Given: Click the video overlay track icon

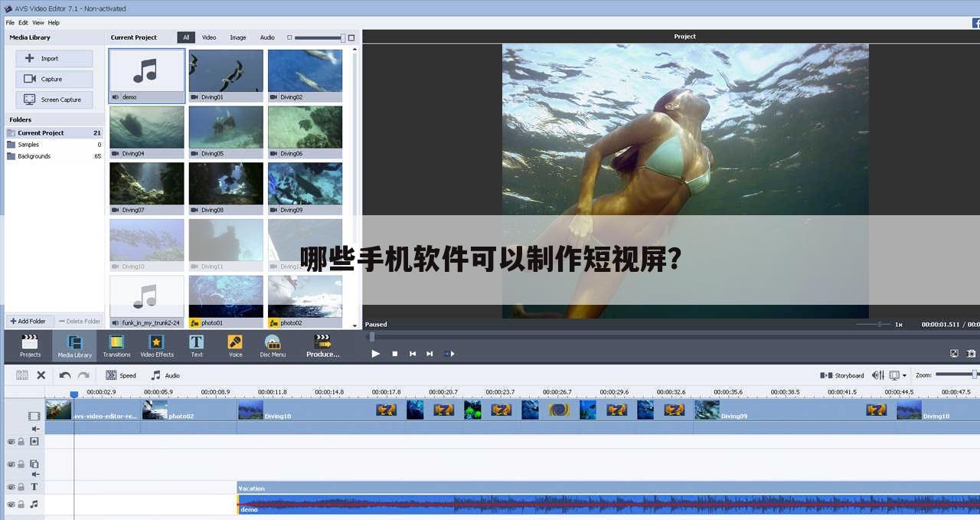Looking at the screenshot, I should click(x=34, y=464).
